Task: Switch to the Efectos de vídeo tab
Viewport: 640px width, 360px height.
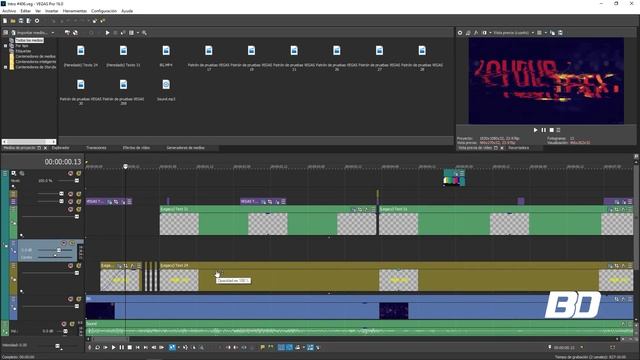Action: pyautogui.click(x=136, y=148)
